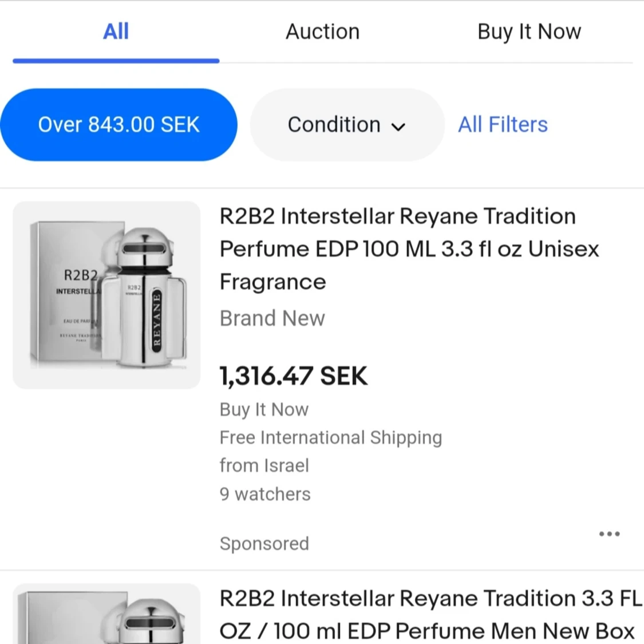Click the from Israel seller location text
644x644 pixels.
[x=264, y=465]
